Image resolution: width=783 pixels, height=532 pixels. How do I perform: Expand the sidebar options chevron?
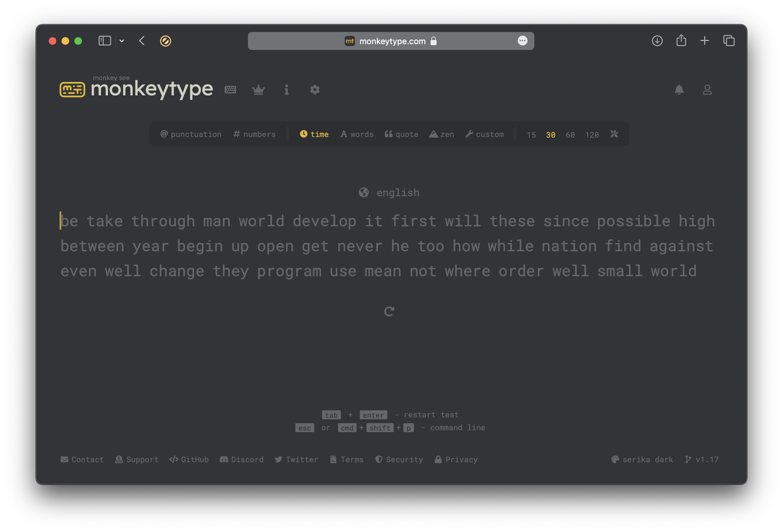click(x=122, y=41)
